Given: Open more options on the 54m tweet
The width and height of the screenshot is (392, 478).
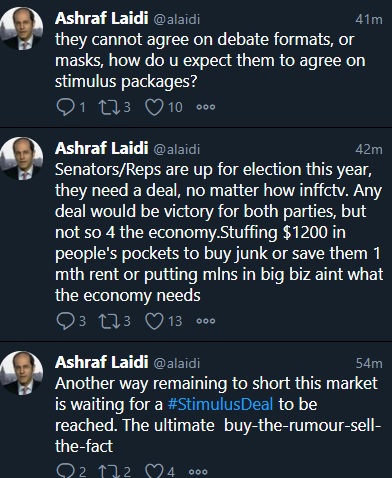Looking at the screenshot, I should pyautogui.click(x=198, y=472).
